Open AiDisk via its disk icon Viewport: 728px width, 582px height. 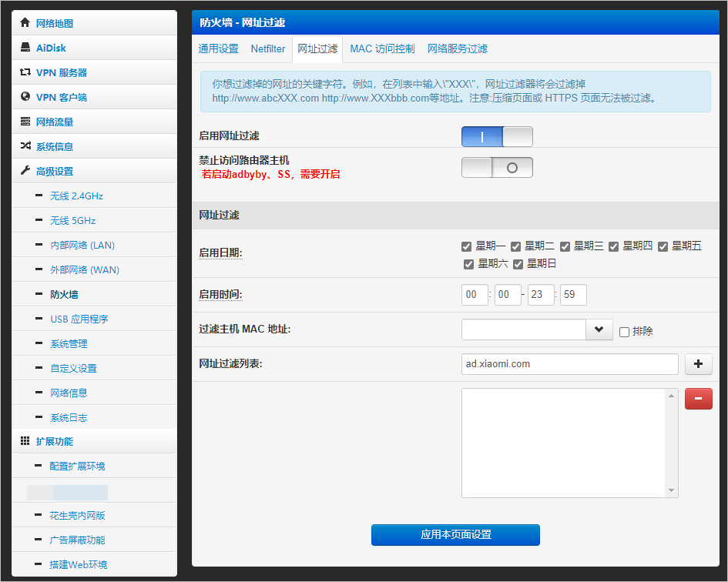[25, 48]
